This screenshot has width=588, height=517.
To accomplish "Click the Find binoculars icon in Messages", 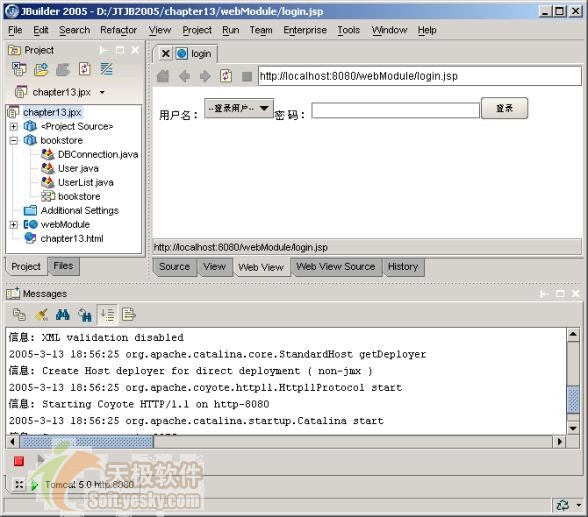I will (x=63, y=315).
